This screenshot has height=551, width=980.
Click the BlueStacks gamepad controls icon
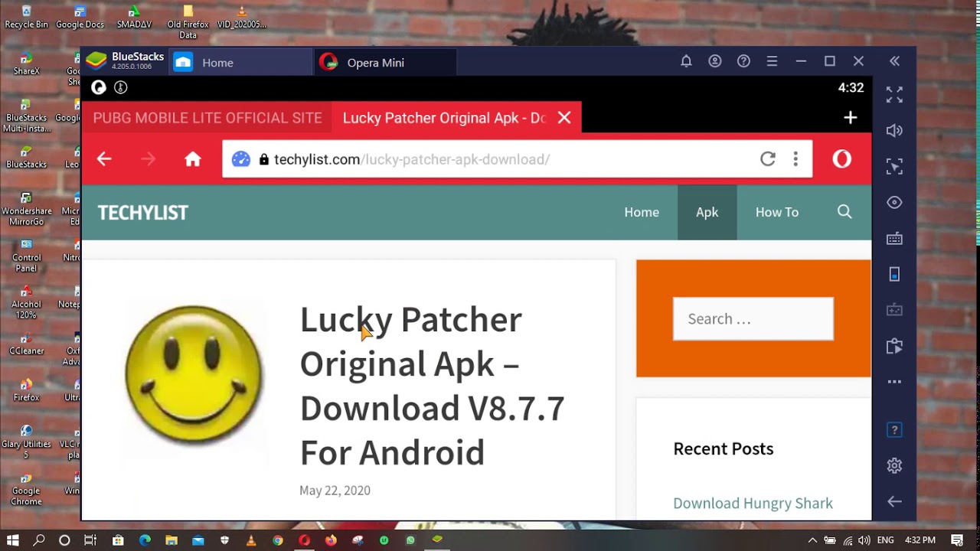894,310
